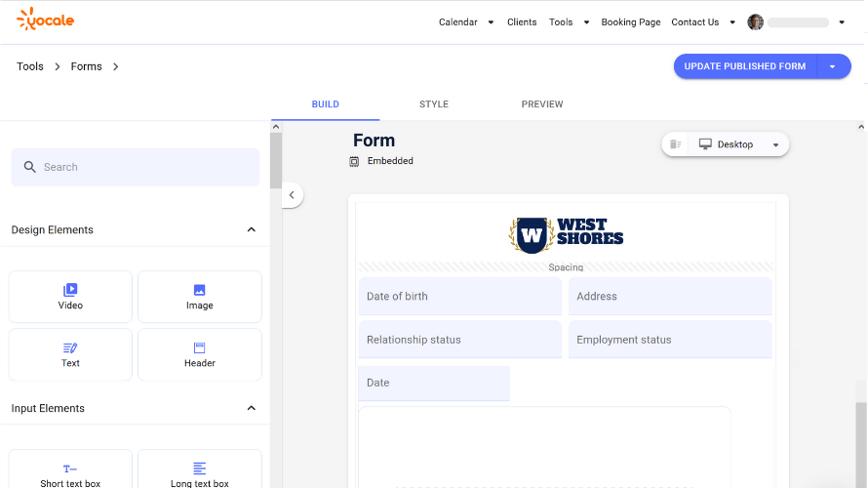Open the Calendar dropdown arrow
Viewport: 868px width, 488px height.
[491, 22]
